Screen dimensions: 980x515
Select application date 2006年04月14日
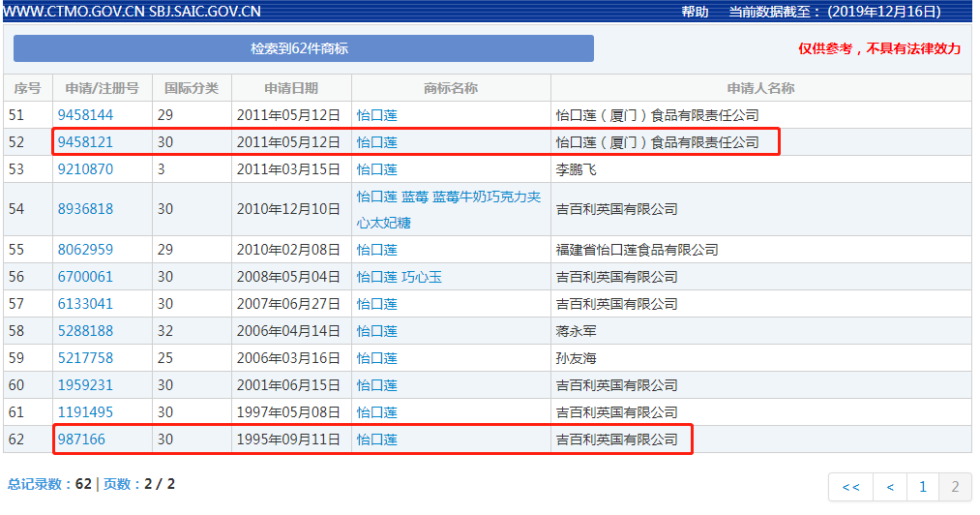coord(288,331)
